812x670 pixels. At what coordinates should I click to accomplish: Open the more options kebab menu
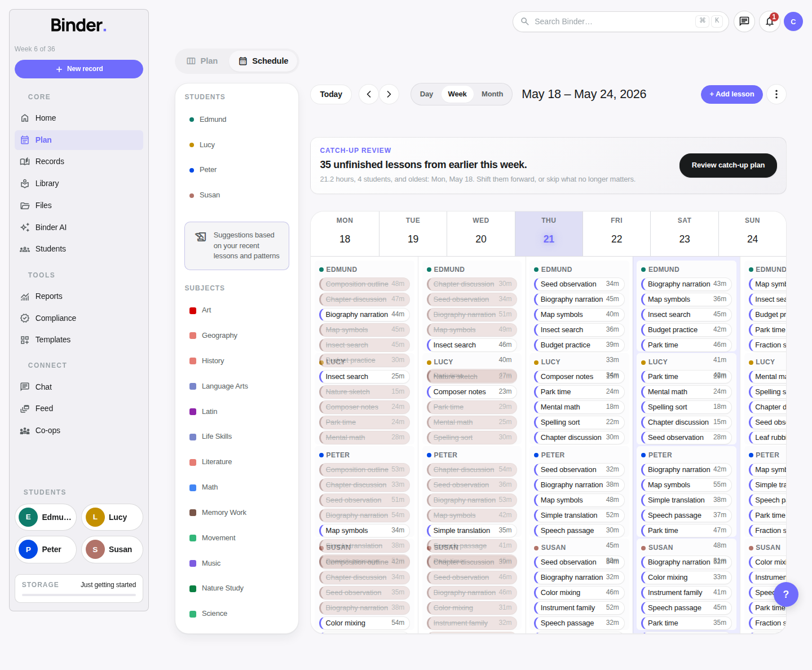[776, 94]
